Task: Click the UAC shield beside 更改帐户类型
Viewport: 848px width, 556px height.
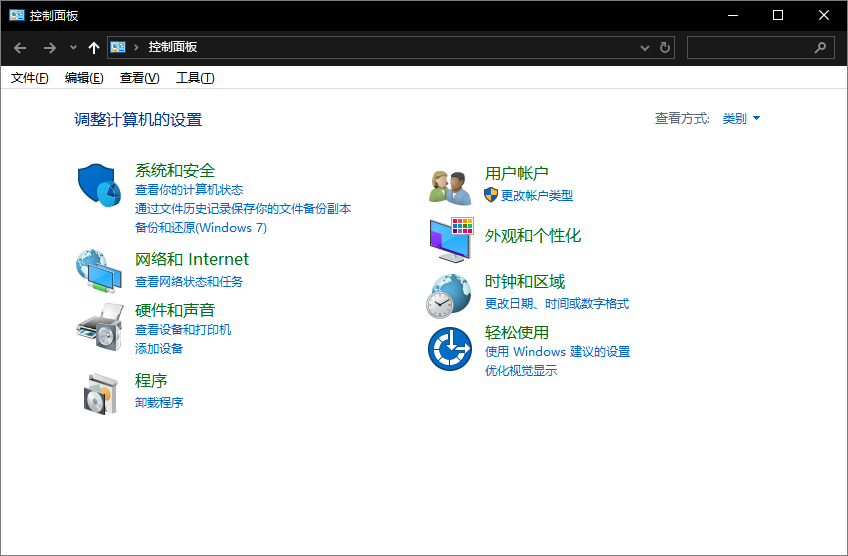Action: (491, 195)
